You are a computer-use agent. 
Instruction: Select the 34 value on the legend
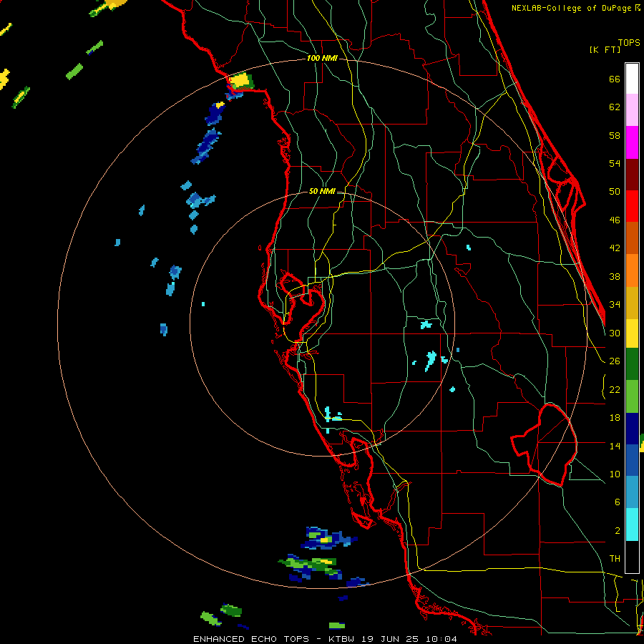point(615,304)
